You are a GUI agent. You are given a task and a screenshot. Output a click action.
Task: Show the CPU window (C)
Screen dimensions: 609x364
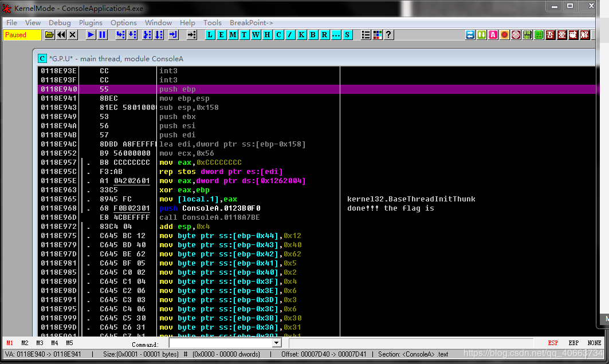click(x=279, y=35)
